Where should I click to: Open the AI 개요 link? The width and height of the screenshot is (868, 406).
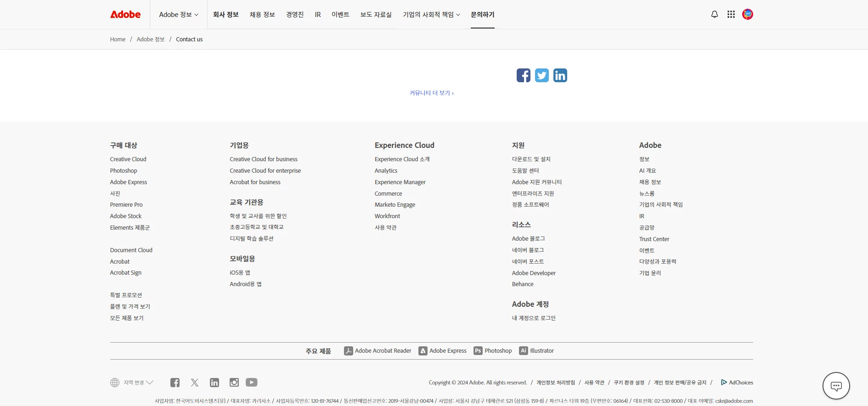pyautogui.click(x=648, y=171)
